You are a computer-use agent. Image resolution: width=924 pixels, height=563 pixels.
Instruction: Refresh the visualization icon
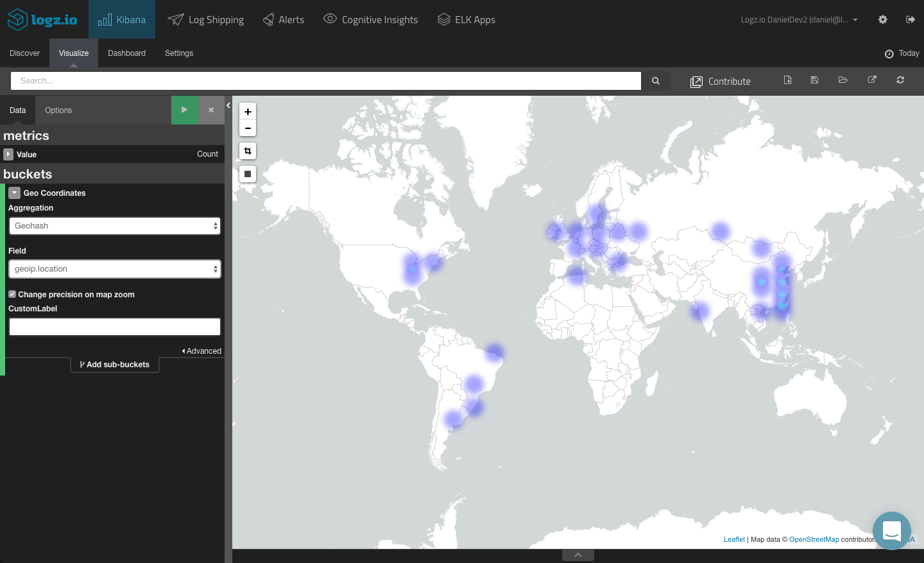900,80
